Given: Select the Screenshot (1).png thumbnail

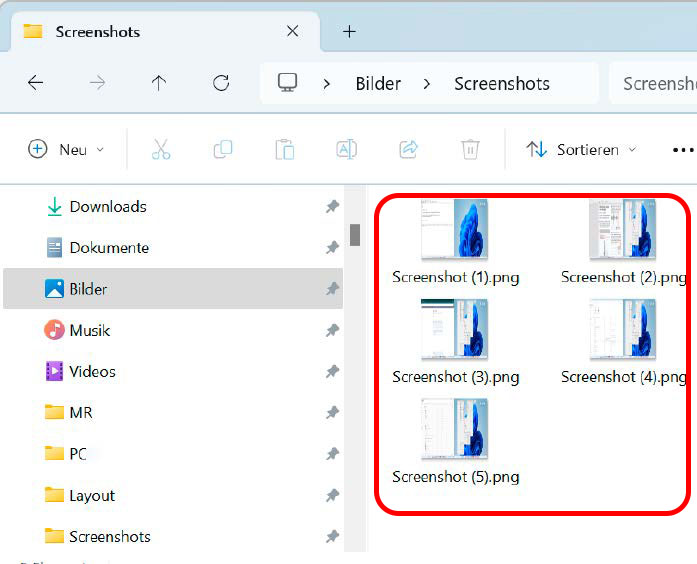Looking at the screenshot, I should 454,229.
